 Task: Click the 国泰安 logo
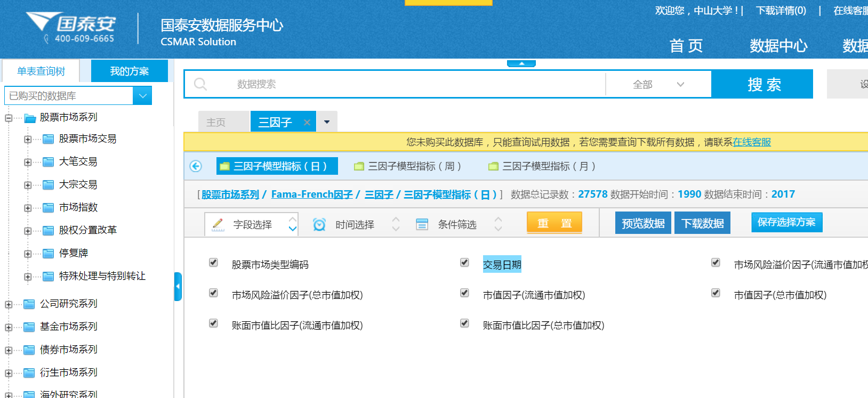pyautogui.click(x=71, y=28)
